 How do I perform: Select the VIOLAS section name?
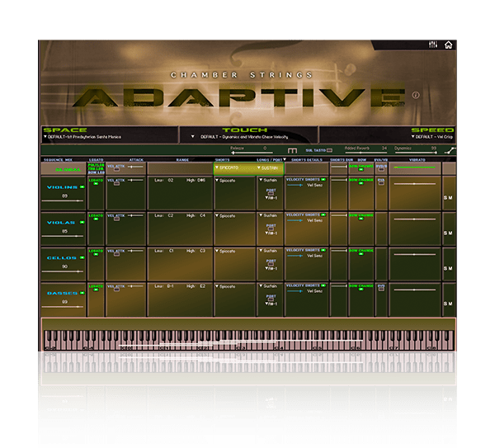[x=63, y=223]
